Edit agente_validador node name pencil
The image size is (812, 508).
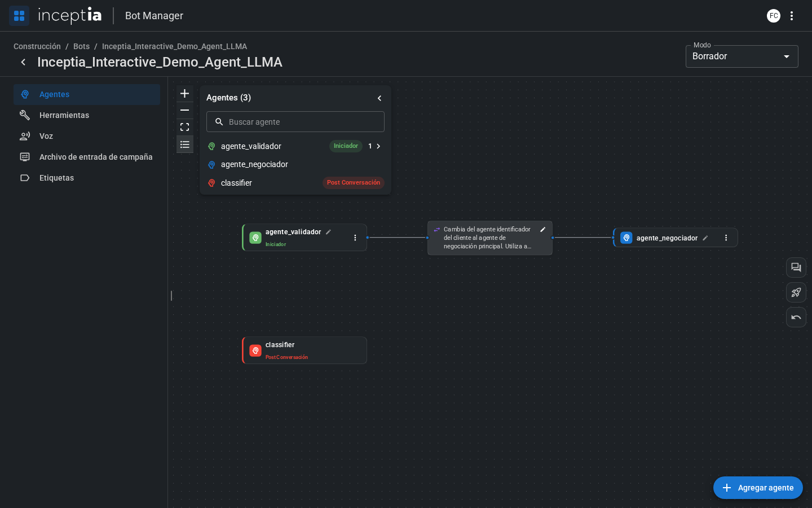coord(328,232)
